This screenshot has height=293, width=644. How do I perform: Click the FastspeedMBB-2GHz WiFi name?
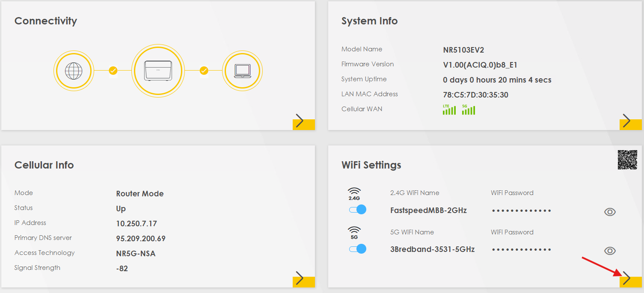point(428,210)
